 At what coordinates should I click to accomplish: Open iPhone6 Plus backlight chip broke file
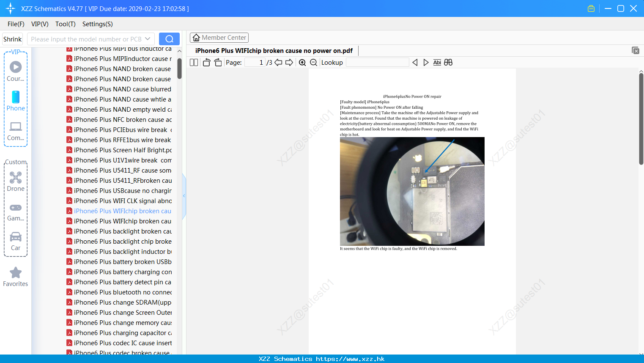coord(123,242)
